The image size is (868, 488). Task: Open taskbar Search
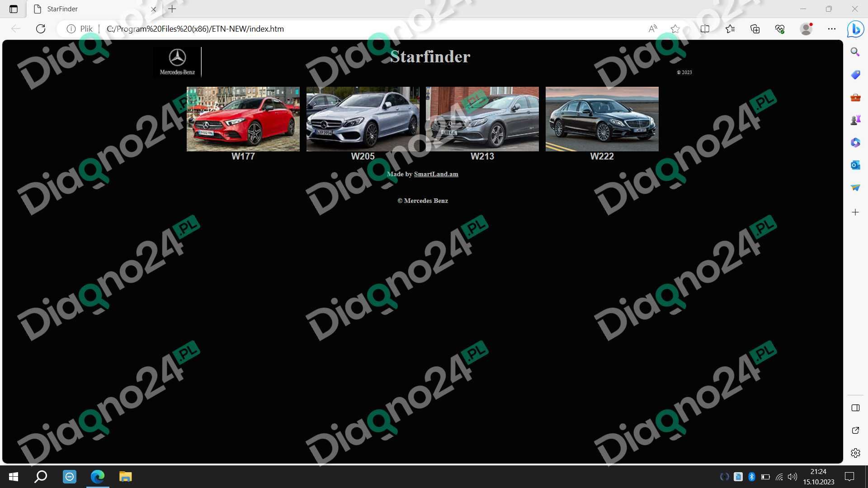pos(41,477)
